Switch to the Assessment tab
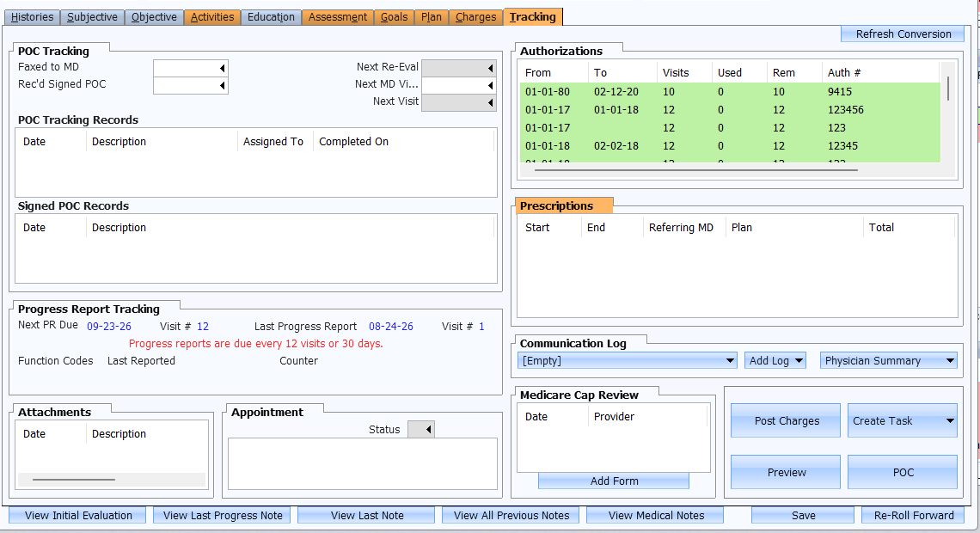 click(338, 17)
